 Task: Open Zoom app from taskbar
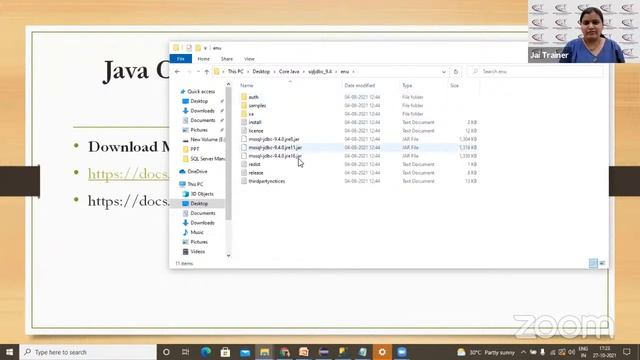402,352
